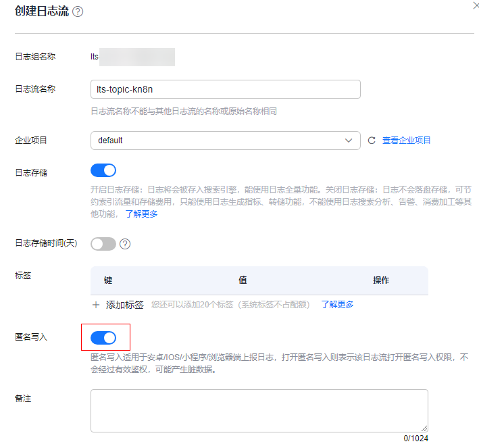Click the plus icon to 添加标签
The width and height of the screenshot is (479, 448).
coord(96,305)
